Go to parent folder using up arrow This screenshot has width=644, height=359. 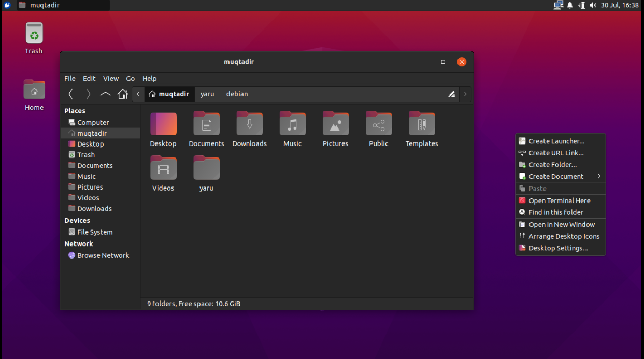click(x=105, y=94)
